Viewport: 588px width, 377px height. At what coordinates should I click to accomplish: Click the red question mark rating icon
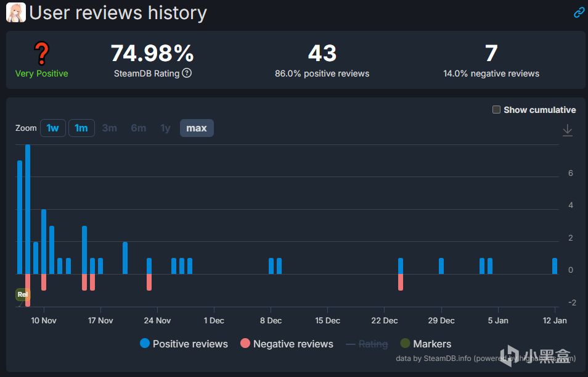(42, 53)
